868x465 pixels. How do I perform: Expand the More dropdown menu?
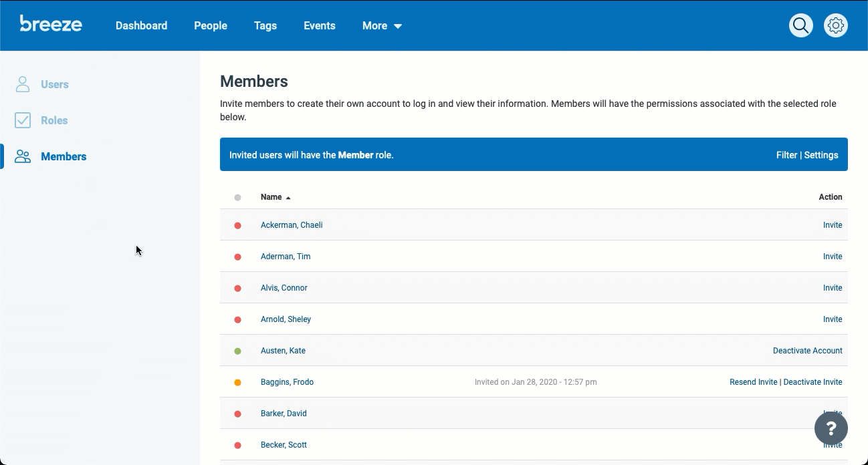pyautogui.click(x=382, y=26)
